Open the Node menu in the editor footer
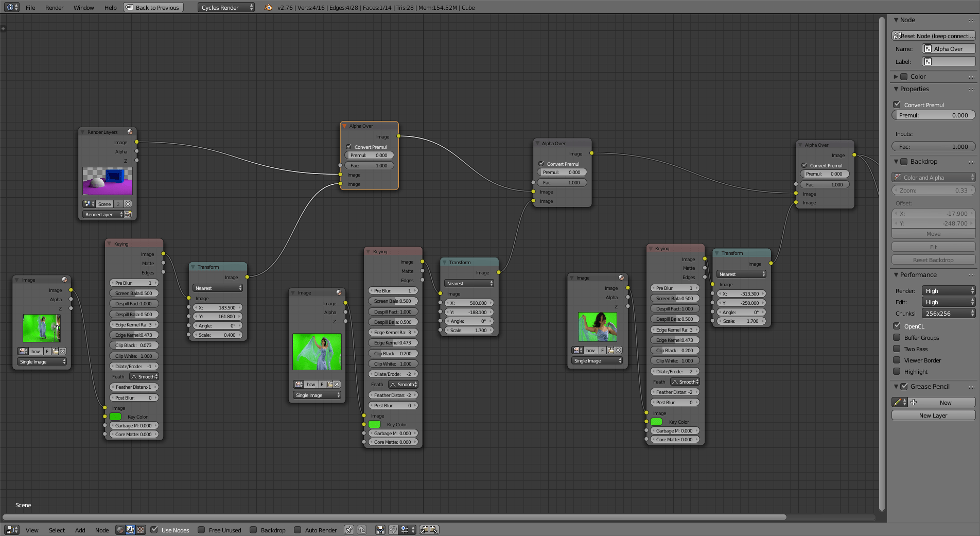Viewport: 980px width, 536px height. [102, 530]
